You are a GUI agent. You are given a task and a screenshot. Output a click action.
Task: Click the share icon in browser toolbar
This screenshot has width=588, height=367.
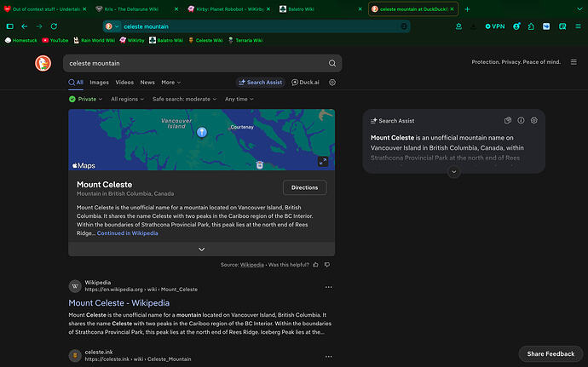(458, 26)
